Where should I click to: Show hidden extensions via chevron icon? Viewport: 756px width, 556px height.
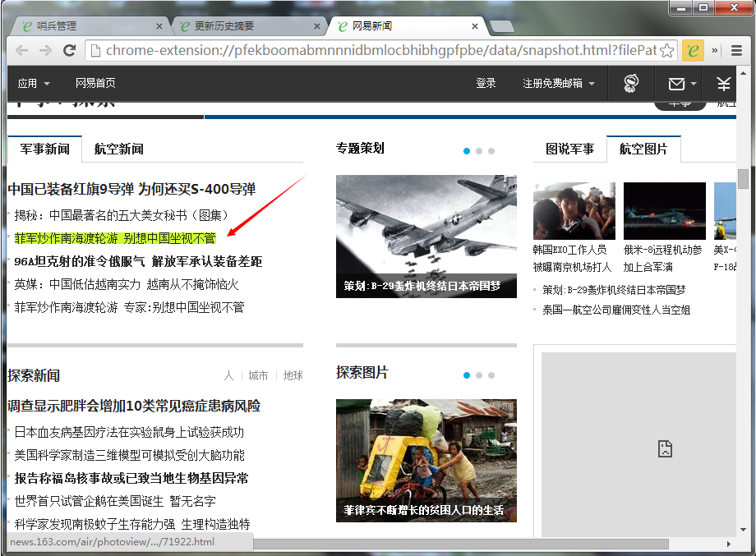[x=715, y=51]
